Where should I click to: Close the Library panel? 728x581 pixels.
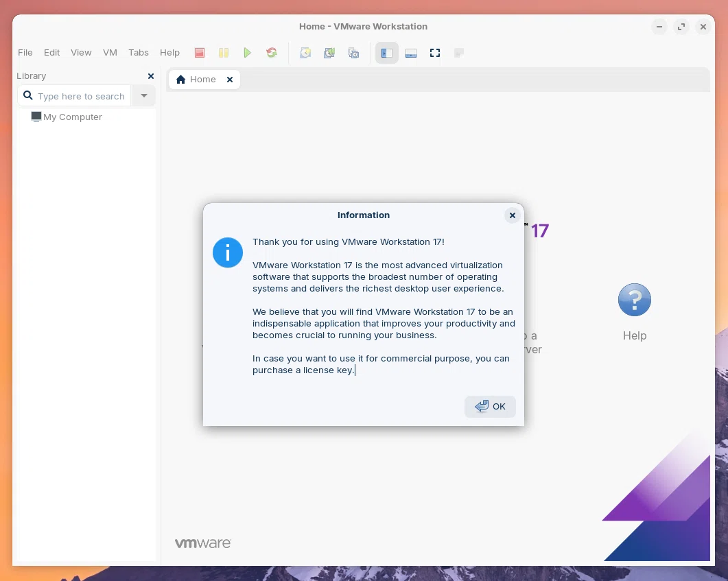pos(150,76)
